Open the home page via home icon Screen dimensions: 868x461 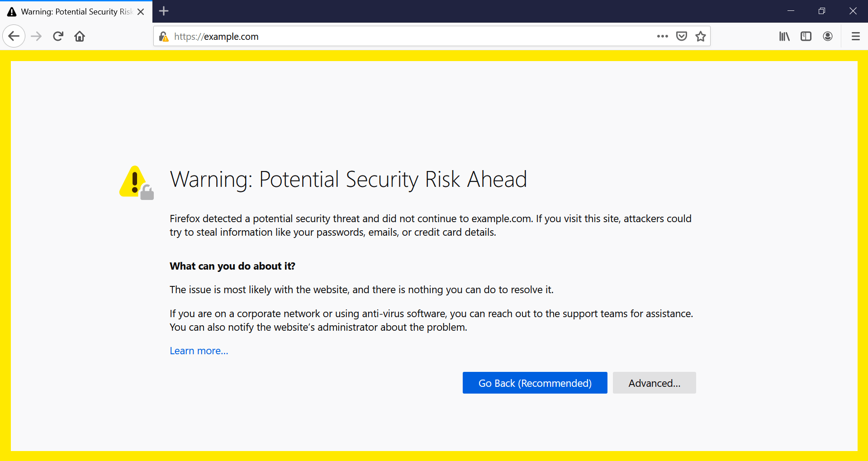pos(80,36)
